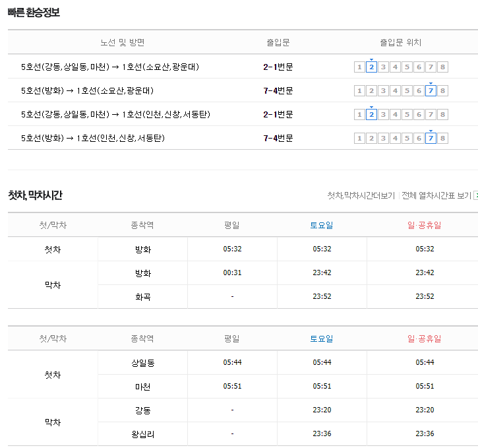This screenshot has height=448, width=478.
Task: Click highlighted door 2 box in first row
Action: pyautogui.click(x=371, y=67)
